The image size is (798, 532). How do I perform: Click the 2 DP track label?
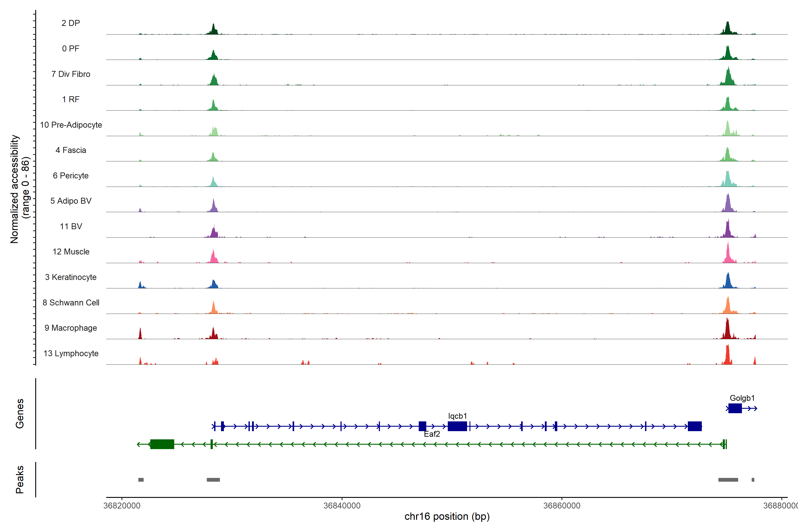[x=70, y=23]
